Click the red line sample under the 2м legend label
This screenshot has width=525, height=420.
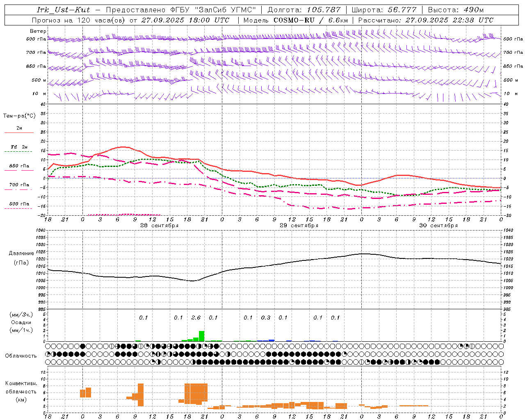19,133
